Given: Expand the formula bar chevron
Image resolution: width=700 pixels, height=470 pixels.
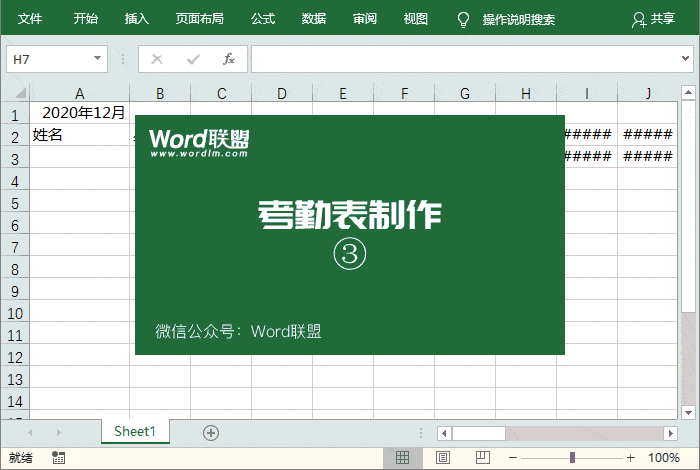Looking at the screenshot, I should (x=685, y=58).
